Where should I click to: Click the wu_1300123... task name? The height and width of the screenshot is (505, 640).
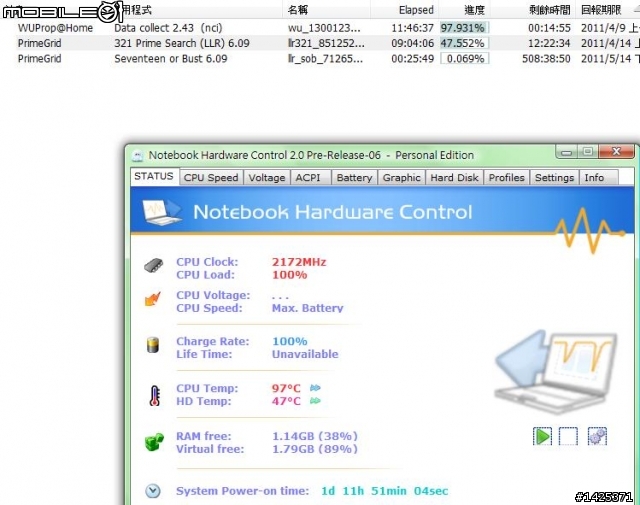324,28
